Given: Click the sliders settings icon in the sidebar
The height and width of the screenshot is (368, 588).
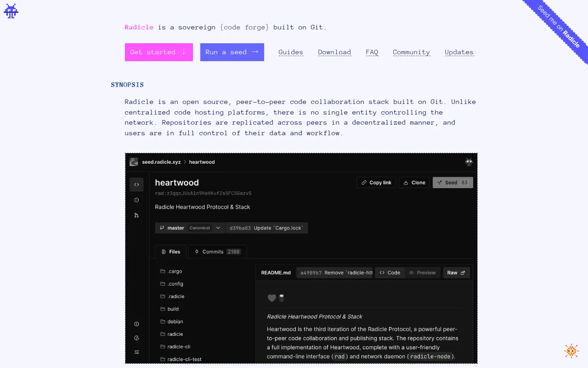Looking at the screenshot, I should point(136,352).
